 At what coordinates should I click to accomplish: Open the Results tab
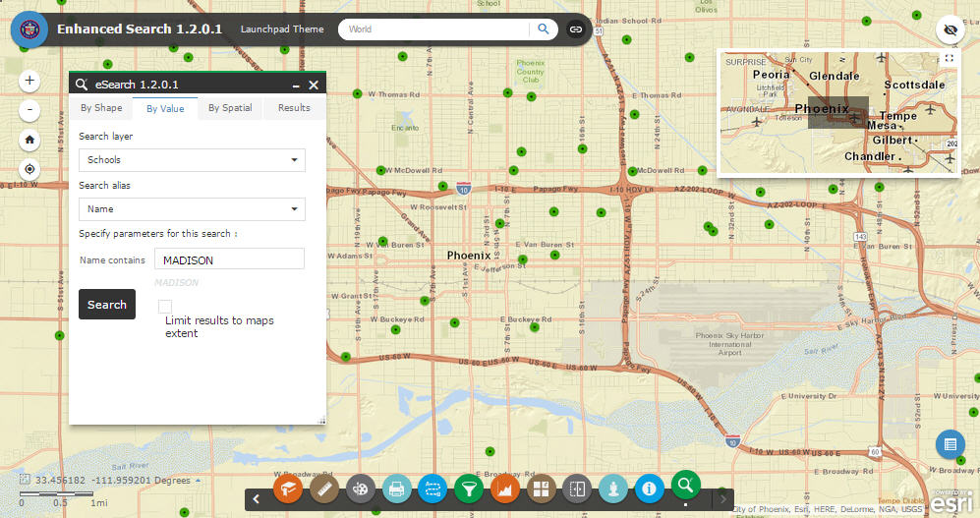click(x=294, y=107)
